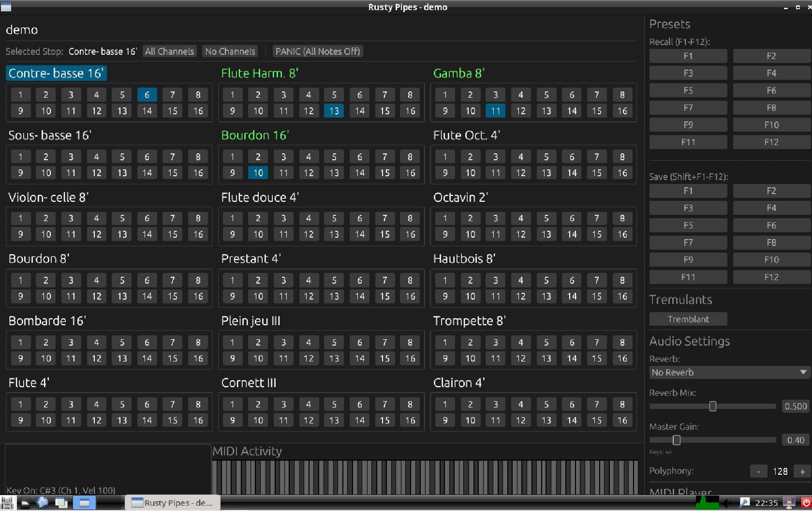
Task: Toggle channel 9 on Plein jeu III
Action: tap(233, 359)
